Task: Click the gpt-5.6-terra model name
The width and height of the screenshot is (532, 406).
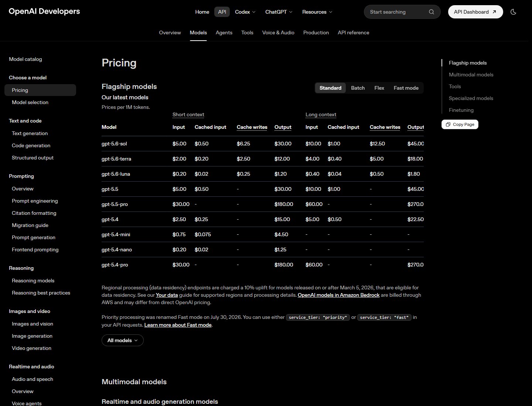Action: click(x=116, y=159)
